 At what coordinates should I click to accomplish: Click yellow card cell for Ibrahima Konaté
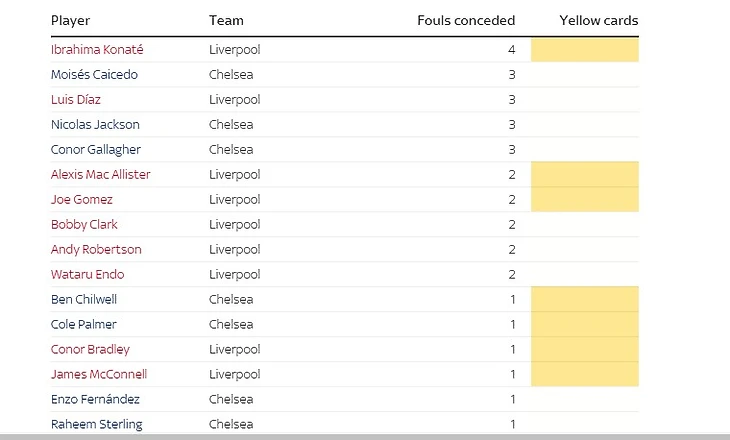[585, 49]
